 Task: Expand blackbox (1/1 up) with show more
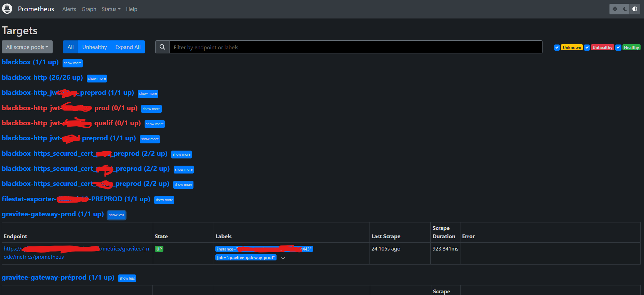pos(73,63)
